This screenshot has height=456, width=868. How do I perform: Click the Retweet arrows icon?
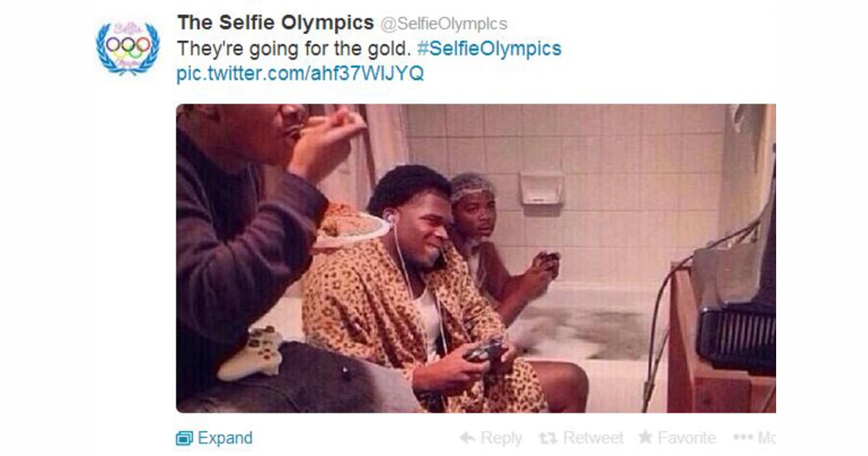(x=548, y=438)
